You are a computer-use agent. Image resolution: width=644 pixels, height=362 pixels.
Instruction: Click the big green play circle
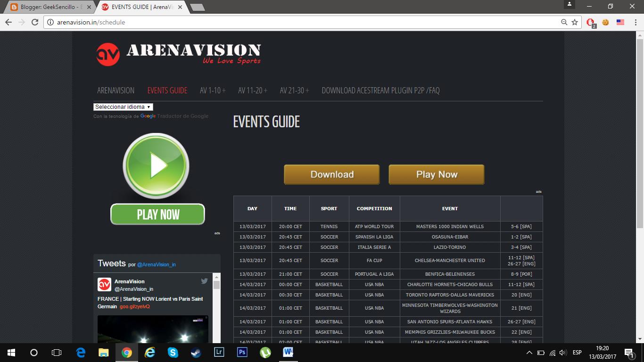click(156, 166)
